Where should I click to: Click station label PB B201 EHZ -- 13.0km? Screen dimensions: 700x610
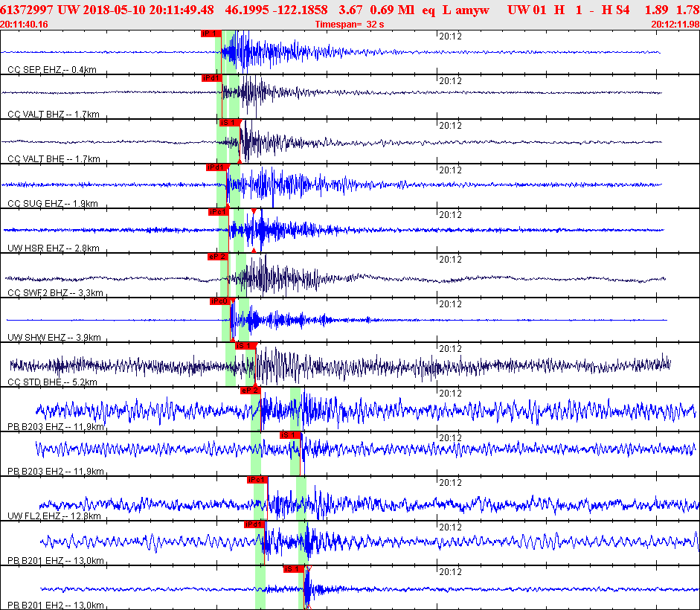(x=56, y=561)
